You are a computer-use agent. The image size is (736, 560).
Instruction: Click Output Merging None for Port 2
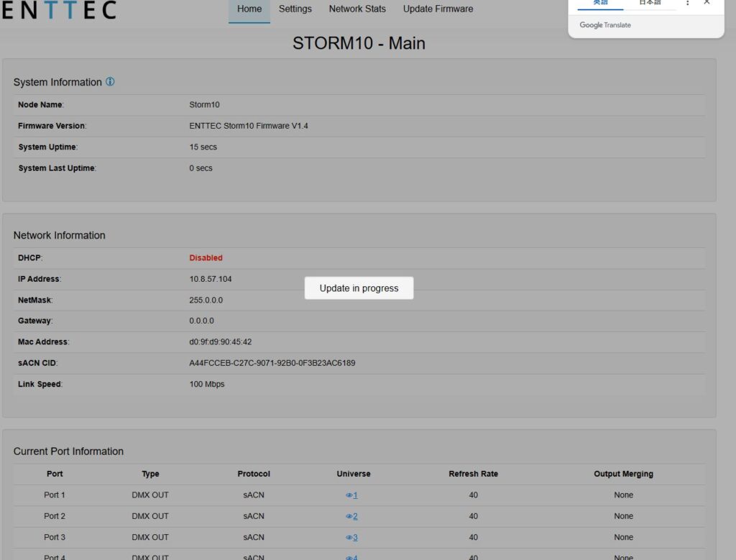pos(623,516)
